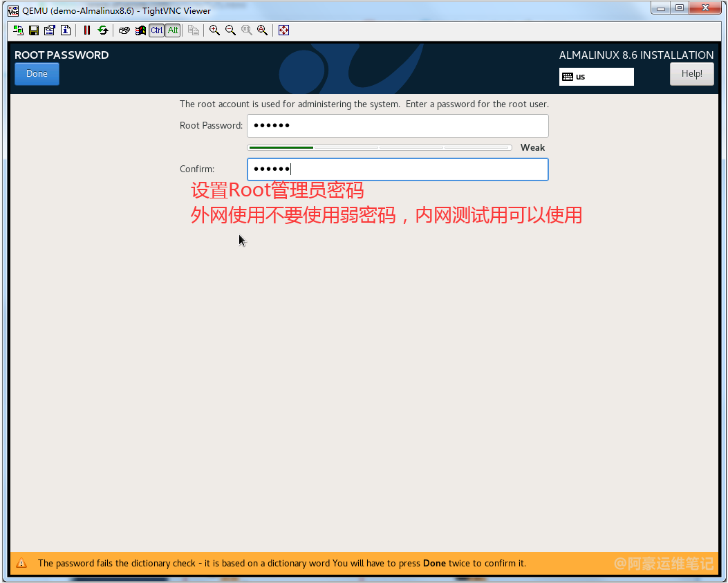Click the Zoom Out magnifier icon
Viewport: 728px width, 583px height.
point(230,30)
